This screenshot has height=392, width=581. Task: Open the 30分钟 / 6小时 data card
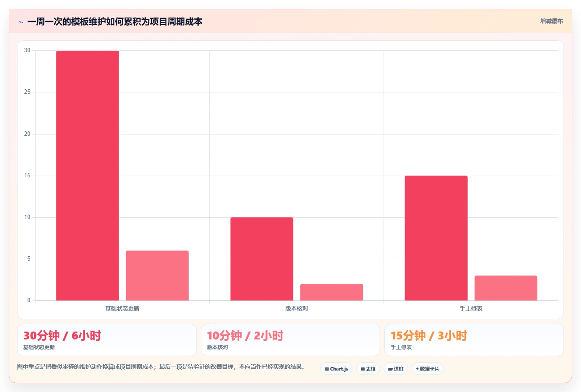click(x=107, y=340)
